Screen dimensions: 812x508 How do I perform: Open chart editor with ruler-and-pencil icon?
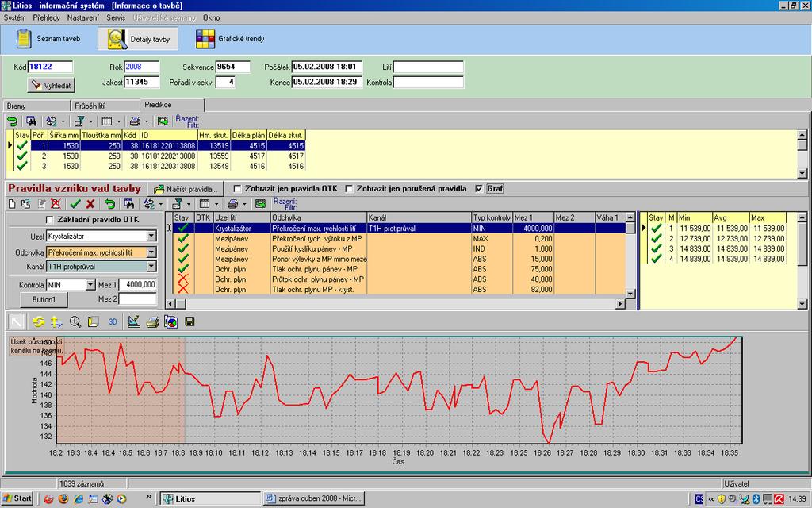coord(133,322)
